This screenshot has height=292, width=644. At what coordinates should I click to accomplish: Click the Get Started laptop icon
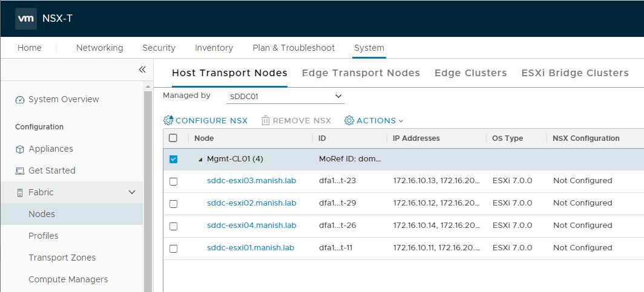(20, 171)
